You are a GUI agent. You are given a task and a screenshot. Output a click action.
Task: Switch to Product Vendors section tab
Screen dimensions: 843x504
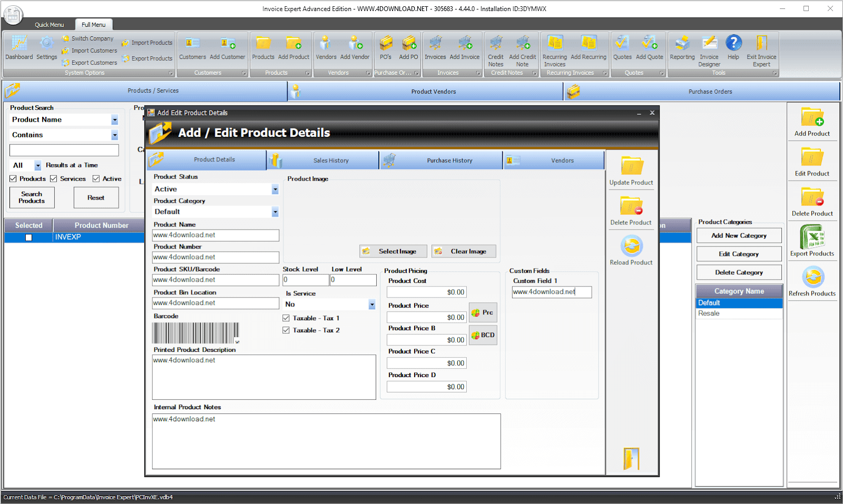426,91
